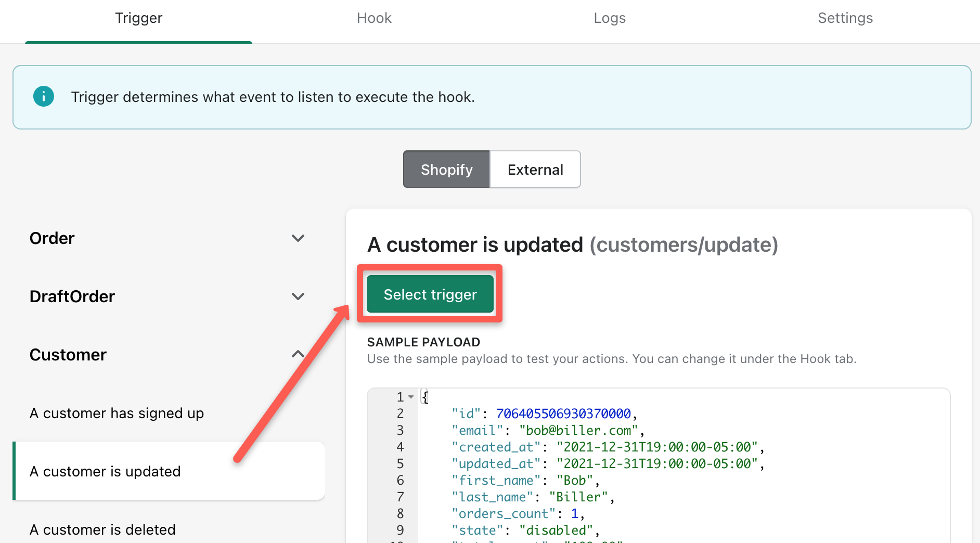The width and height of the screenshot is (980, 543).
Task: Choose 'A customer is updated' event
Action: (x=169, y=471)
